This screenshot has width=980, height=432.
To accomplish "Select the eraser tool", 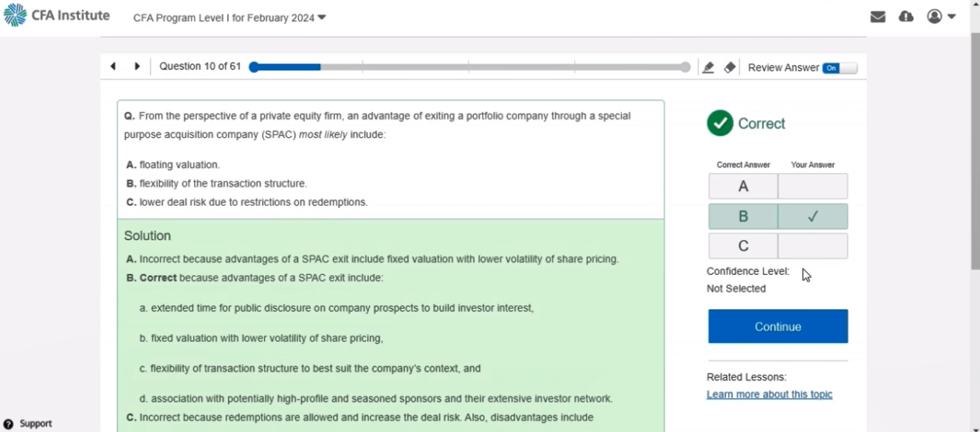I will (x=730, y=67).
